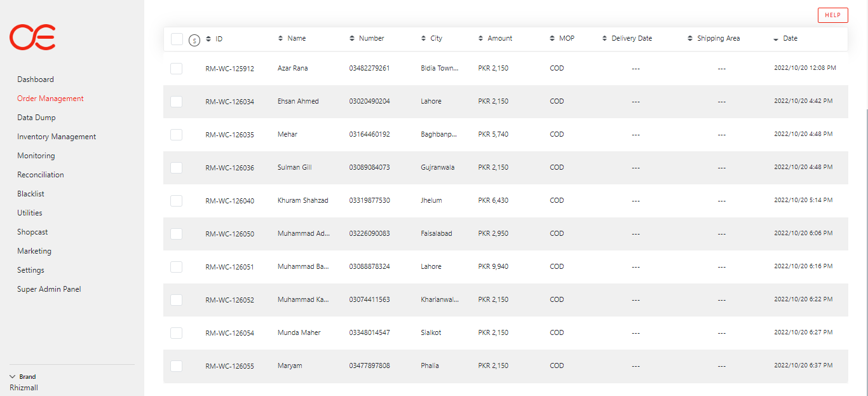Image resolution: width=868 pixels, height=396 pixels.
Task: Toggle the Date column sort arrow
Action: pyautogui.click(x=776, y=39)
